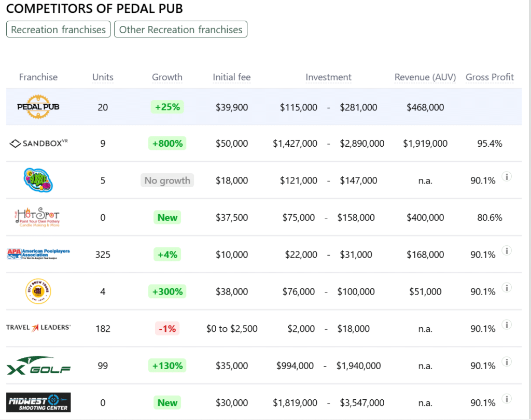Select the $3,547,000 investment value
This screenshot has width=531, height=420.
(362, 403)
